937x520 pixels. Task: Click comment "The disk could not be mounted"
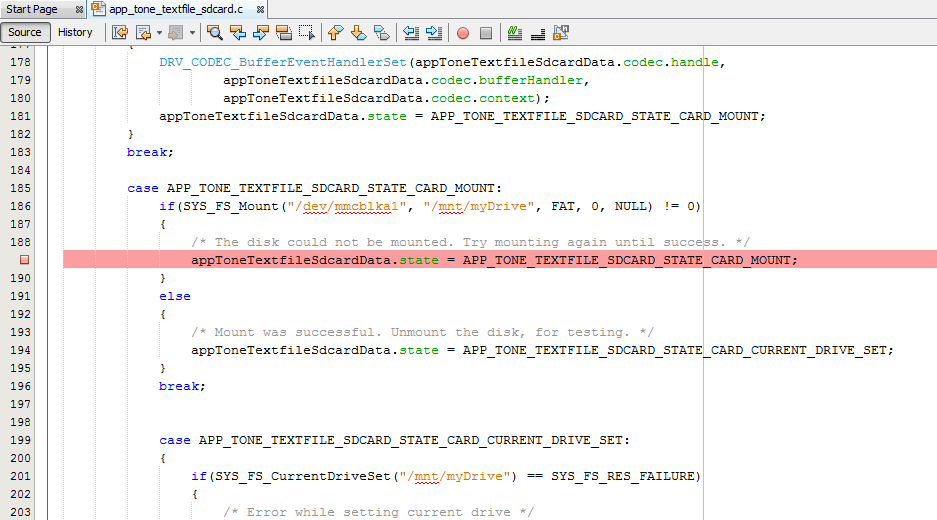point(470,242)
